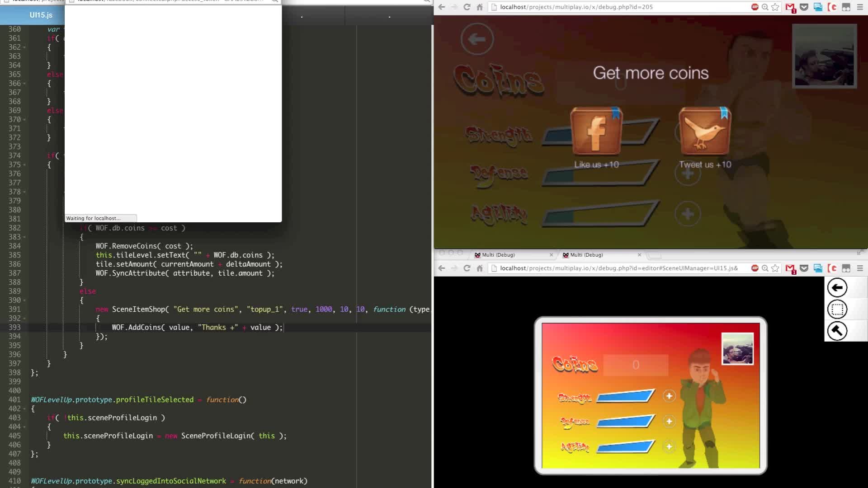This screenshot has height=488, width=868.
Task: Click the magnifier zoom extension icon
Action: 765,7
